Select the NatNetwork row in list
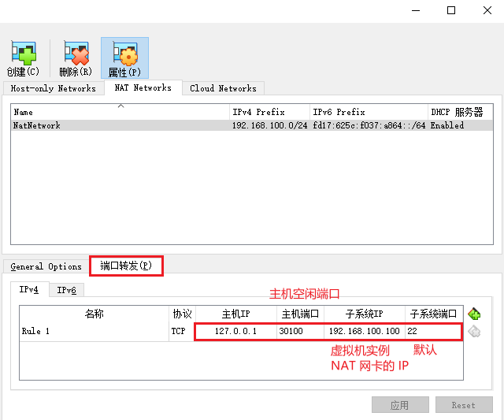The height and width of the screenshot is (420, 504). [118, 125]
